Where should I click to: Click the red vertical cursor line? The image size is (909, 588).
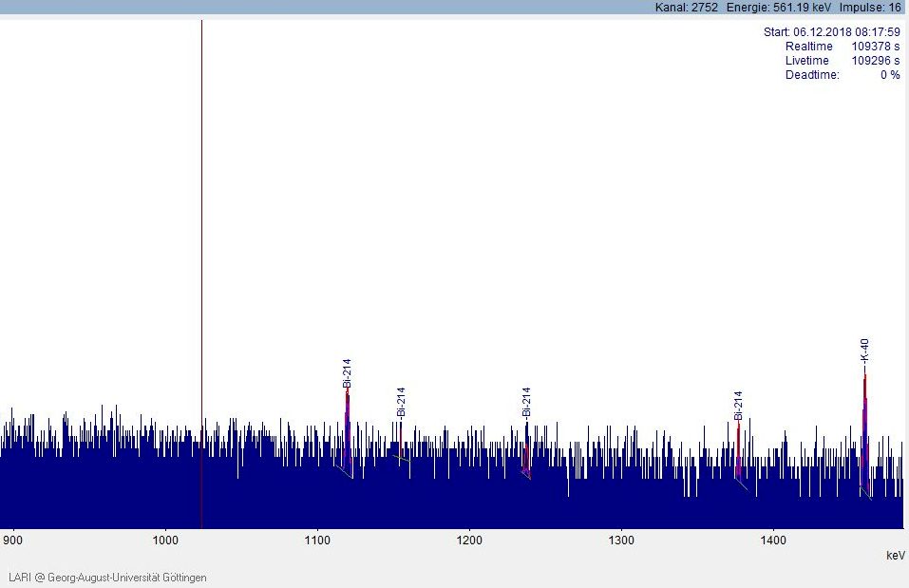tap(201, 237)
